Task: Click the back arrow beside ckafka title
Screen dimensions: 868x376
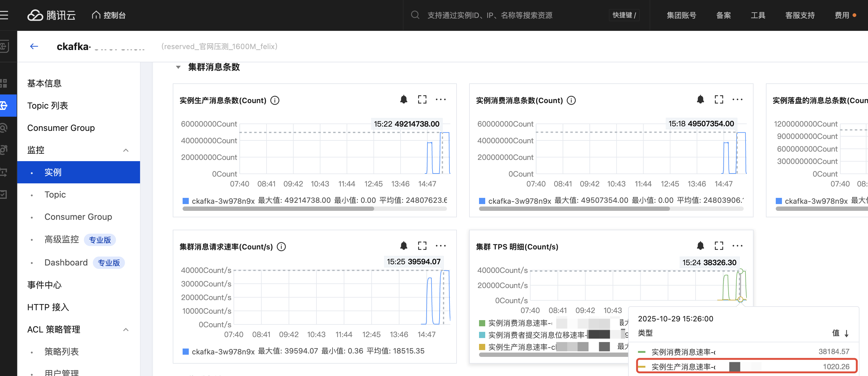Action: (x=34, y=47)
